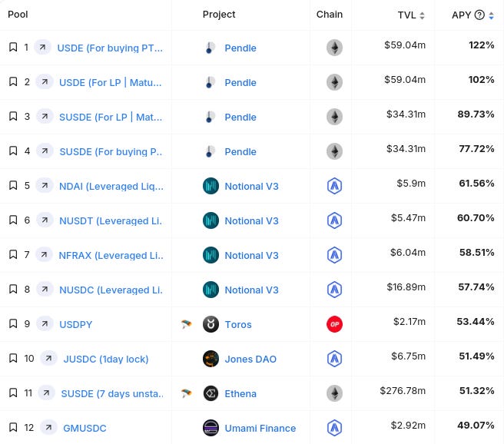504x444 pixels.
Task: Open external link arrow for pool row 1
Action: [42, 47]
